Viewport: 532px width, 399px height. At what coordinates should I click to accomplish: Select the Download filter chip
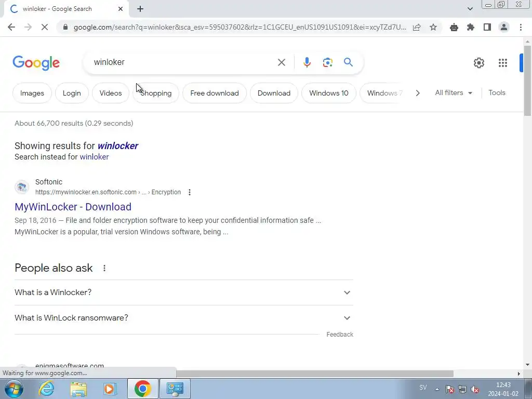click(274, 93)
